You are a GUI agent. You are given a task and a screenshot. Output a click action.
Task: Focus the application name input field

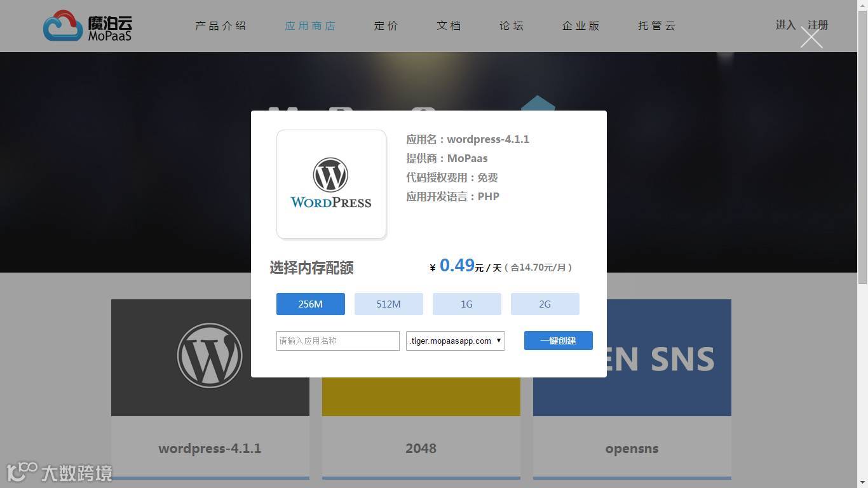tap(338, 341)
